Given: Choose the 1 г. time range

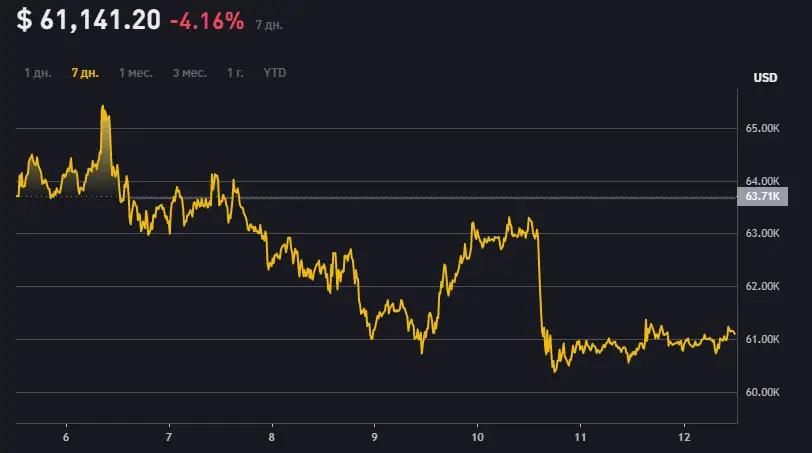Looking at the screenshot, I should click(235, 73).
